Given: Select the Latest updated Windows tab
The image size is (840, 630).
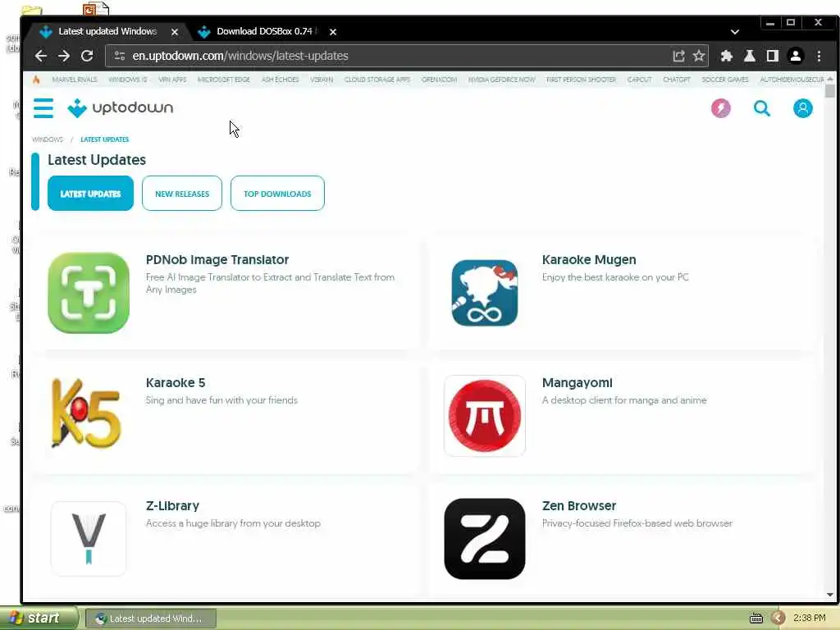Looking at the screenshot, I should click(x=107, y=32).
